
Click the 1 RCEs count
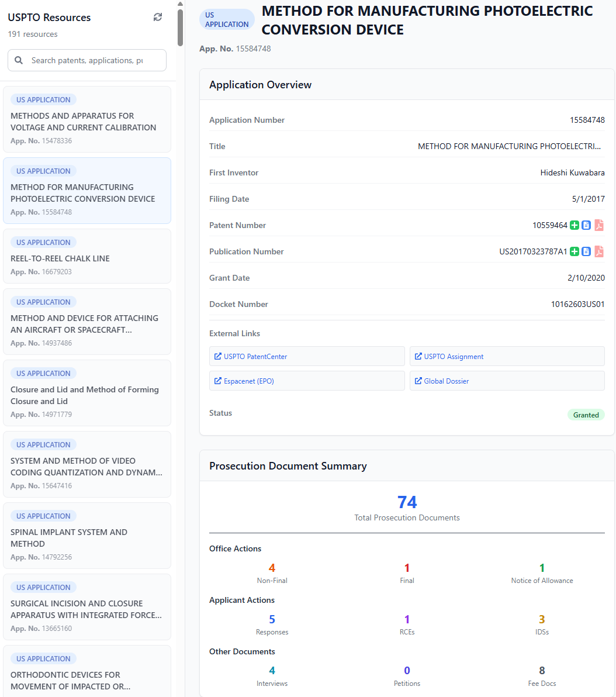407,619
